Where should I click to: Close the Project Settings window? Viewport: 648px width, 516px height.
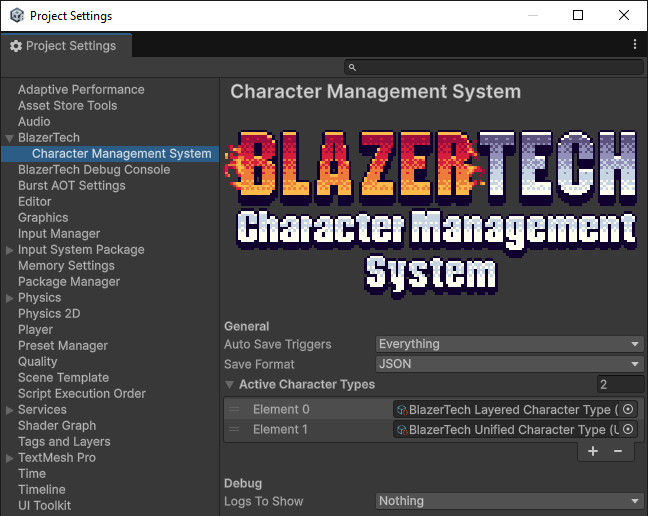624,15
